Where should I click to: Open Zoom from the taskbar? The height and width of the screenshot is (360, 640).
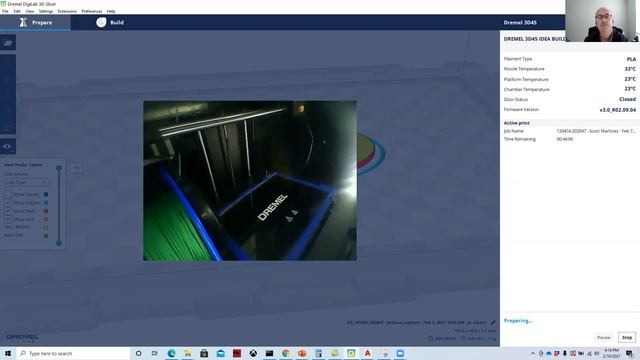tap(400, 353)
